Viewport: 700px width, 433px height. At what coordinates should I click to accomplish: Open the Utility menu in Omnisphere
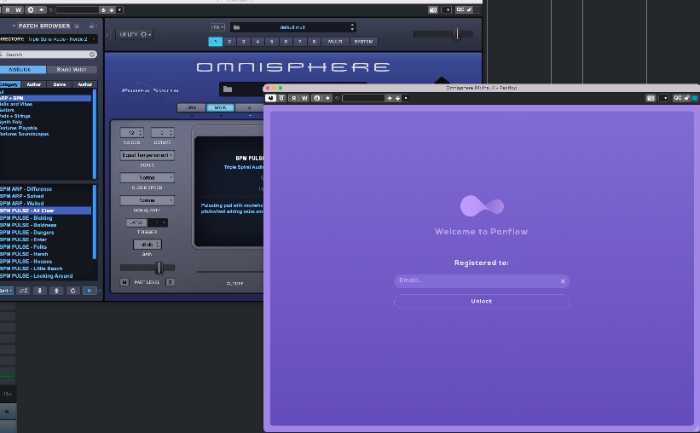point(135,34)
